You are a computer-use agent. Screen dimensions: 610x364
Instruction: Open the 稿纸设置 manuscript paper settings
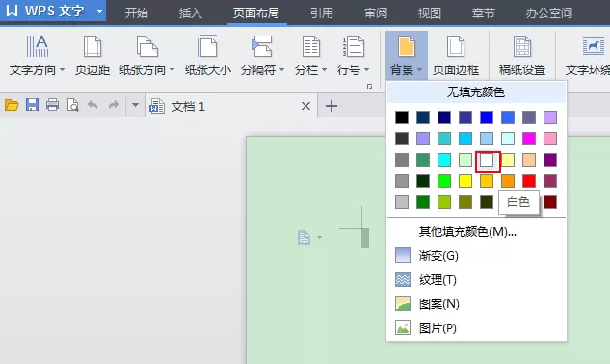[522, 55]
